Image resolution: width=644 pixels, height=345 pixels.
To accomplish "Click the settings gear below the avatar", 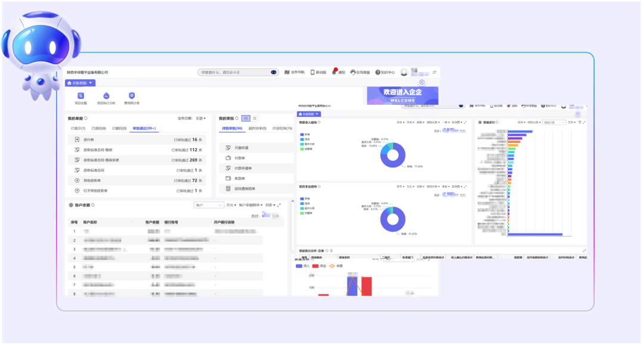I will point(422,82).
